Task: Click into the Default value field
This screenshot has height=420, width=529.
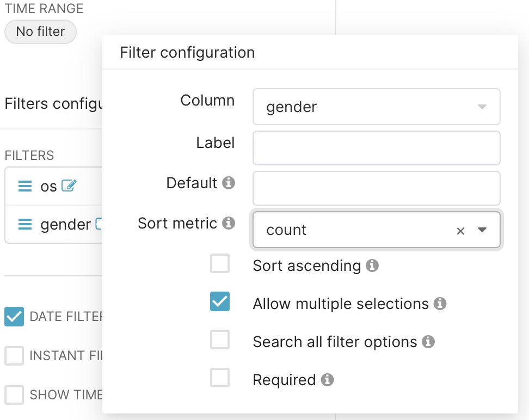Action: coord(376,188)
